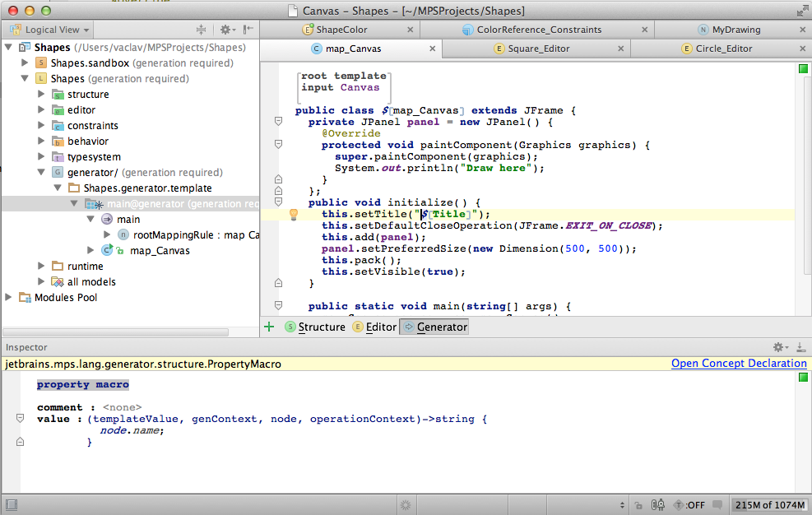812x515 pixels.
Task: Click the intention lightbulb icon in editor
Action: point(292,215)
